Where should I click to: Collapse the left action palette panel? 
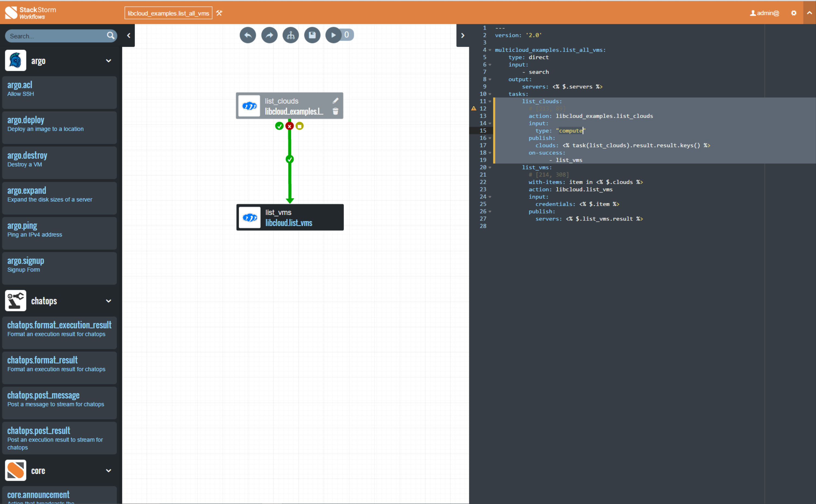[129, 35]
